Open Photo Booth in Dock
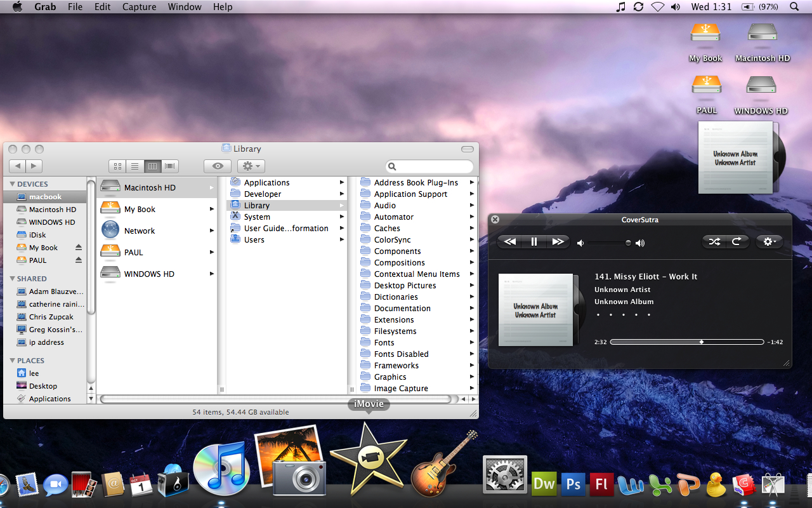The image size is (812, 508). [x=84, y=485]
